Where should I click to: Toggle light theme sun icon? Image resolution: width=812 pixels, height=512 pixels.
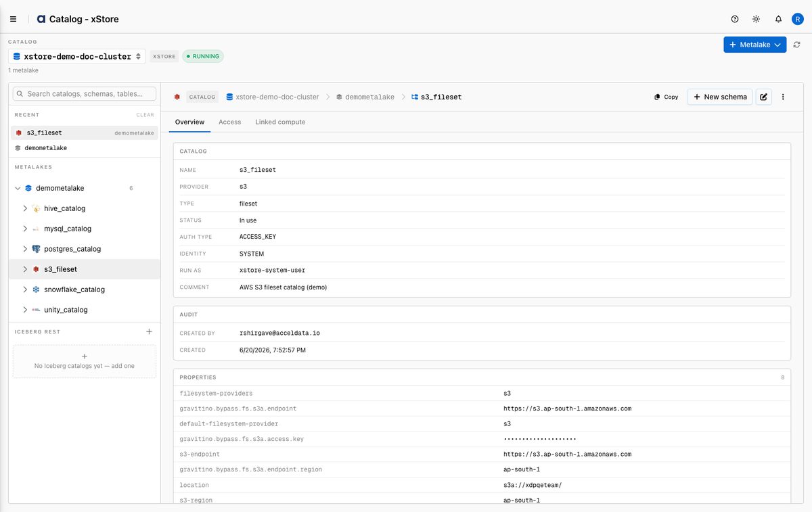click(x=756, y=19)
